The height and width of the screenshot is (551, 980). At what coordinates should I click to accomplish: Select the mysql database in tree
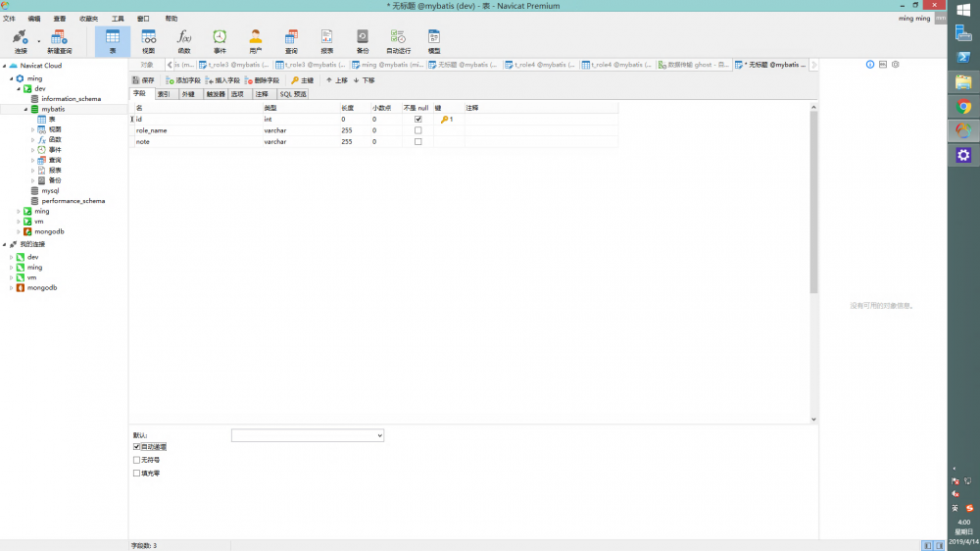pyautogui.click(x=50, y=191)
